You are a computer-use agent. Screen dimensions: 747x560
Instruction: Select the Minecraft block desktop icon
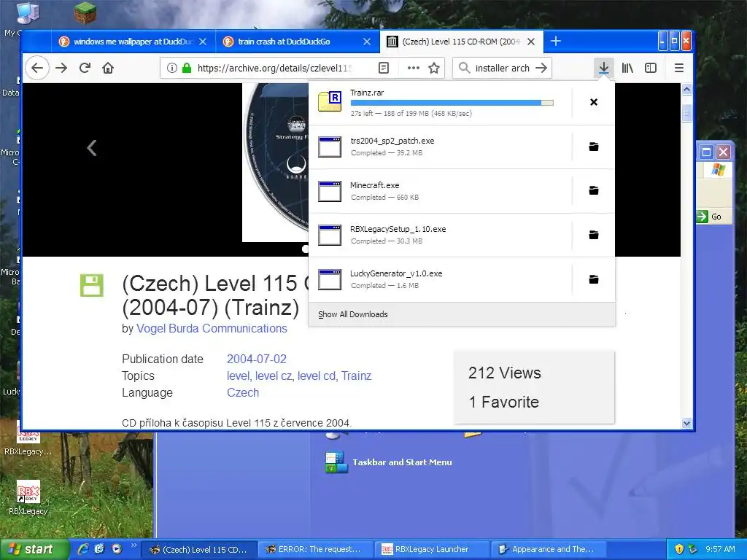85,13
